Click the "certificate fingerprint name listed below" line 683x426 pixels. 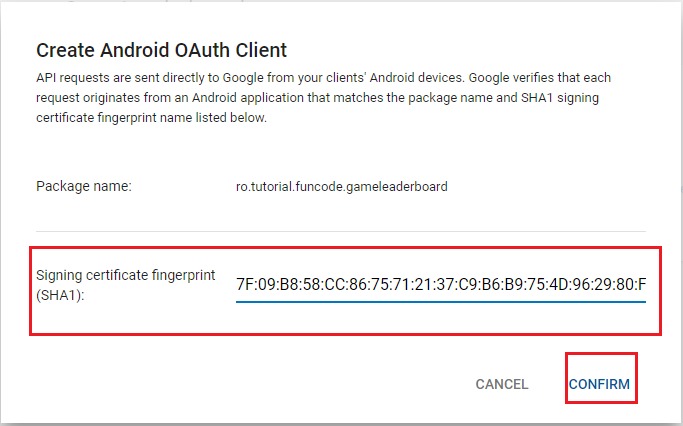pyautogui.click(x=150, y=119)
